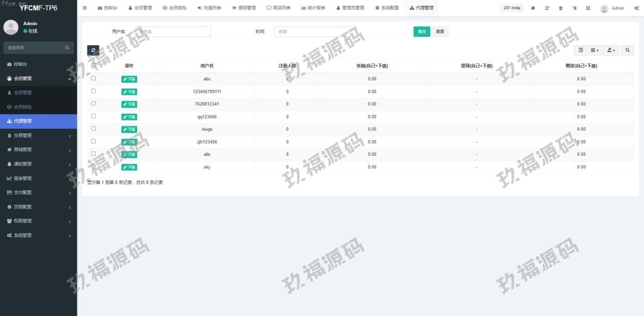
Task: Click the trash icon in top bar
Action: [x=560, y=8]
